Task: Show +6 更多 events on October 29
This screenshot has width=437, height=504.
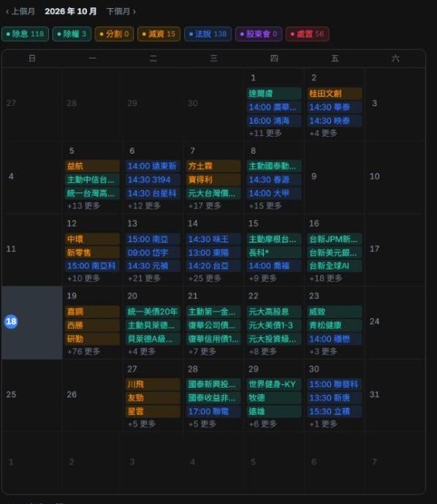Action: (263, 424)
